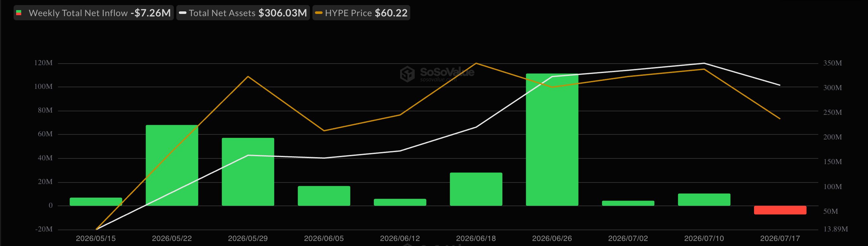This screenshot has height=246, width=868.
Task: Click the 300M right axis label
Action: tap(833, 88)
